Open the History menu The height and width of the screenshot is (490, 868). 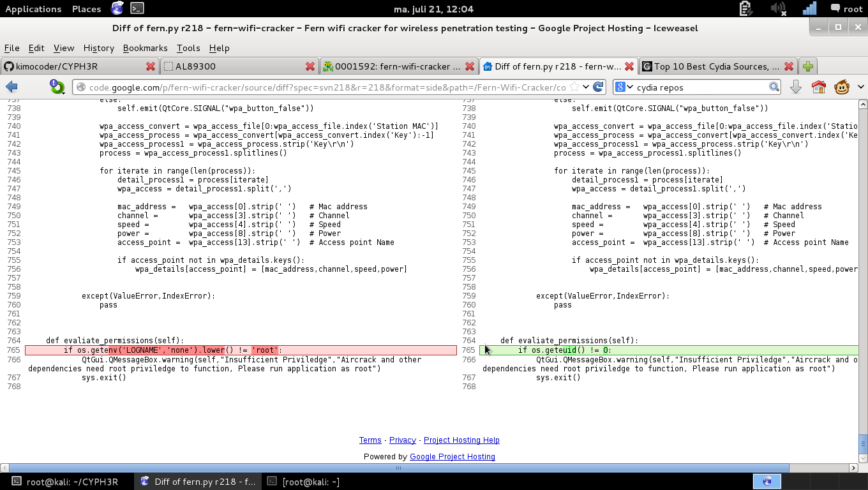pyautogui.click(x=98, y=48)
